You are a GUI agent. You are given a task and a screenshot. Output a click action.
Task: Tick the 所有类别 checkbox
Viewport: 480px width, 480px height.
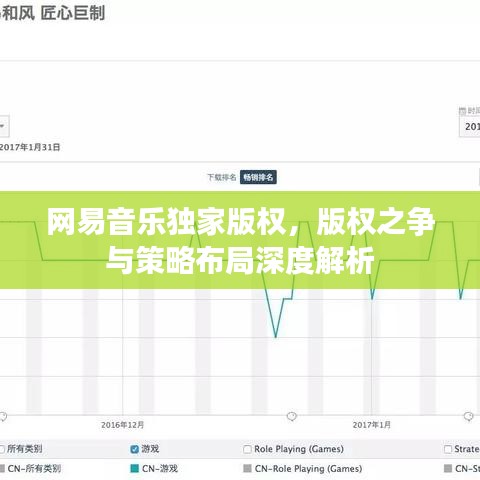coord(2,449)
